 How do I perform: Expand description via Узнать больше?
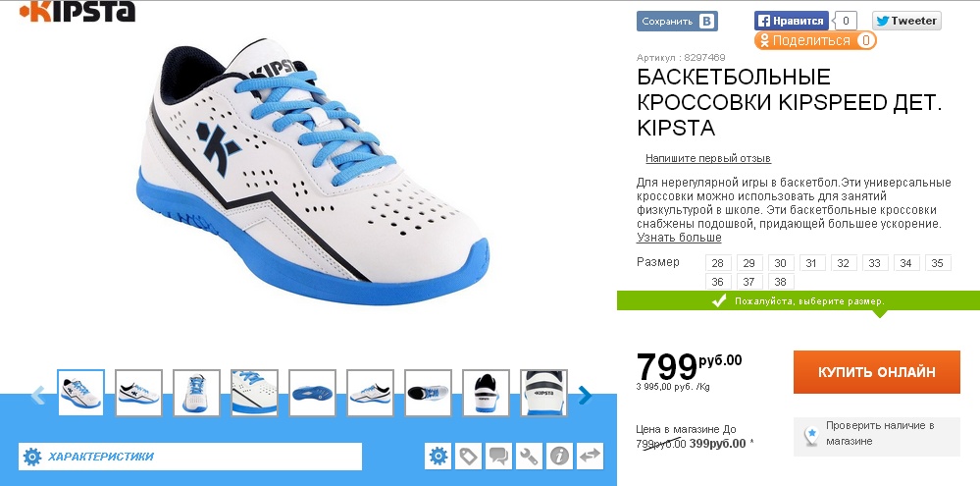click(x=679, y=238)
